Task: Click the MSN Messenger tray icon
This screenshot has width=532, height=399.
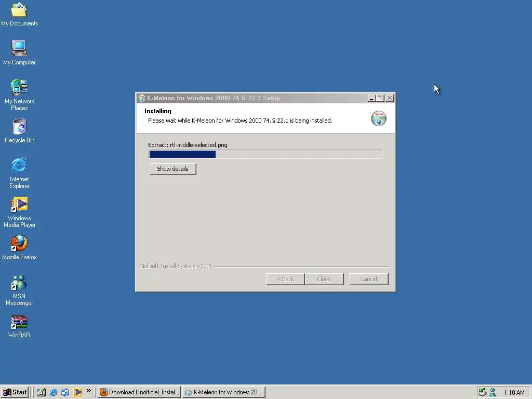Action: pos(493,392)
